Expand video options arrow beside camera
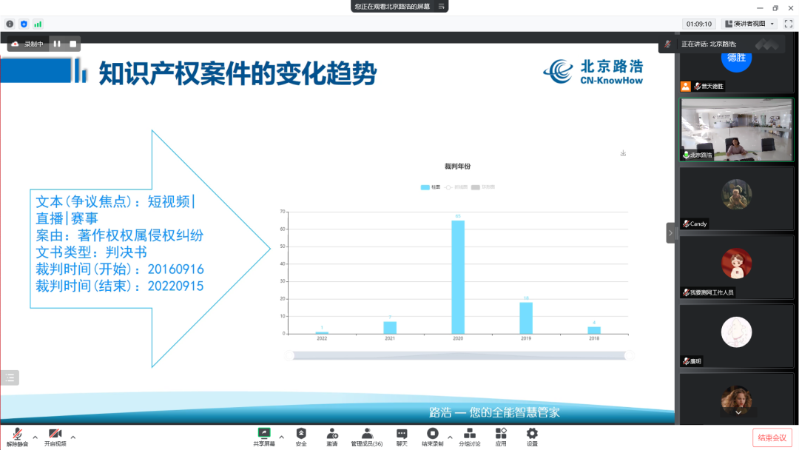Image resolution: width=799 pixels, height=450 pixels. (x=73, y=437)
